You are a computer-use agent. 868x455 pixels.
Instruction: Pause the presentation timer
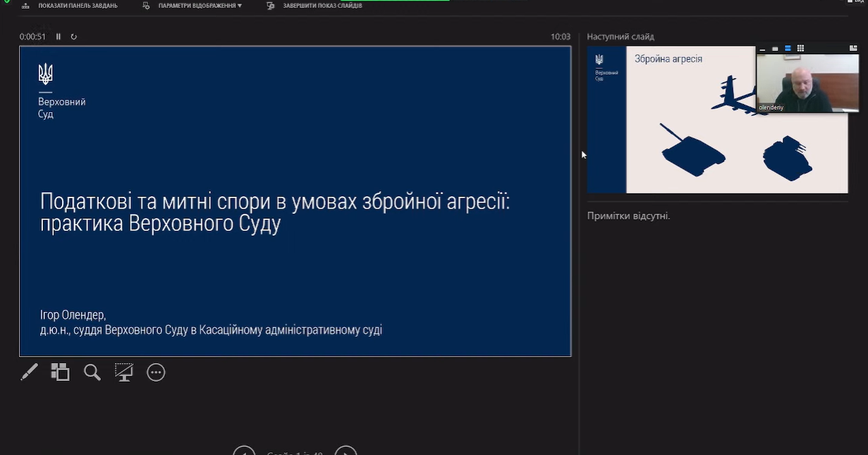[59, 37]
